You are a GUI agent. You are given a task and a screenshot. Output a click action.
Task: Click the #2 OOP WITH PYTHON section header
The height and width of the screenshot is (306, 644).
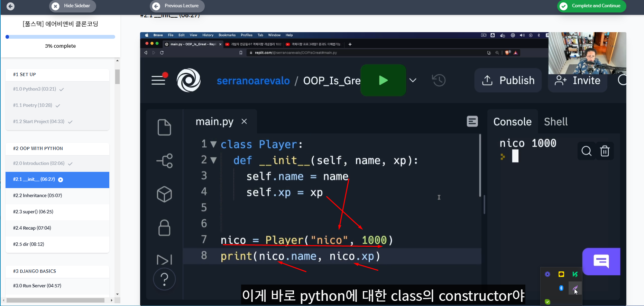coord(57,149)
